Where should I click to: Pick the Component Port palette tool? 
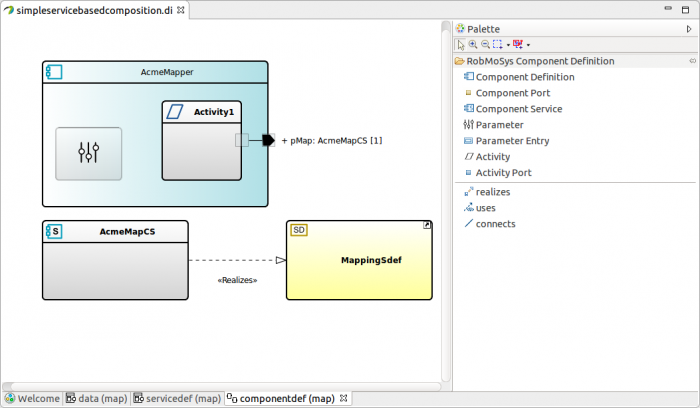coord(514,93)
